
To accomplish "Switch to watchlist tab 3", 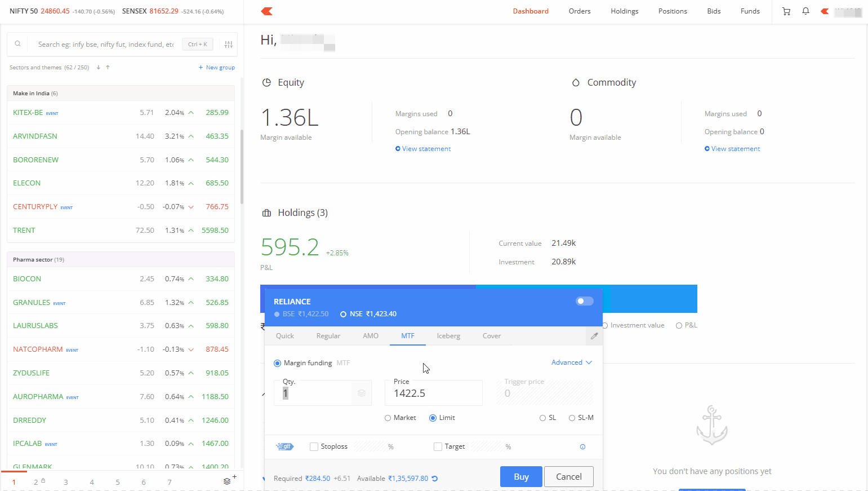I will (x=66, y=482).
